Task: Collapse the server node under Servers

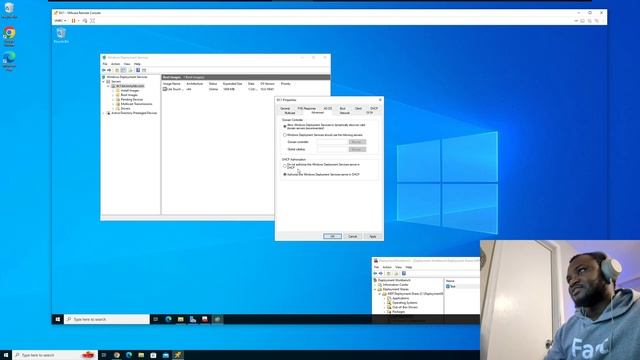Action: 108,86
